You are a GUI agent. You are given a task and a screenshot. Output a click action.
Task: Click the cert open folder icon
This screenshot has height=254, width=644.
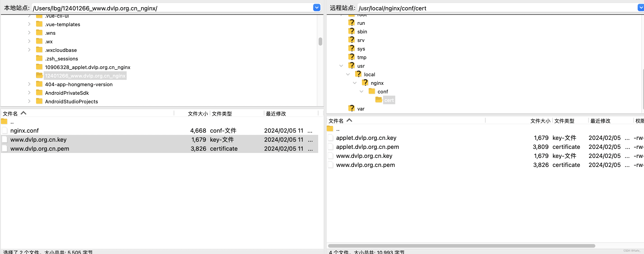[x=379, y=100]
